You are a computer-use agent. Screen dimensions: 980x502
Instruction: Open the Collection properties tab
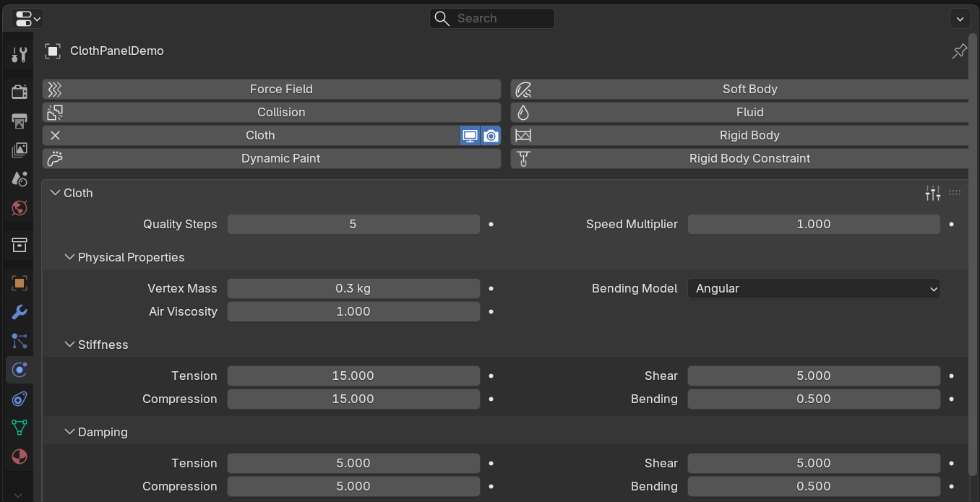[x=20, y=245]
